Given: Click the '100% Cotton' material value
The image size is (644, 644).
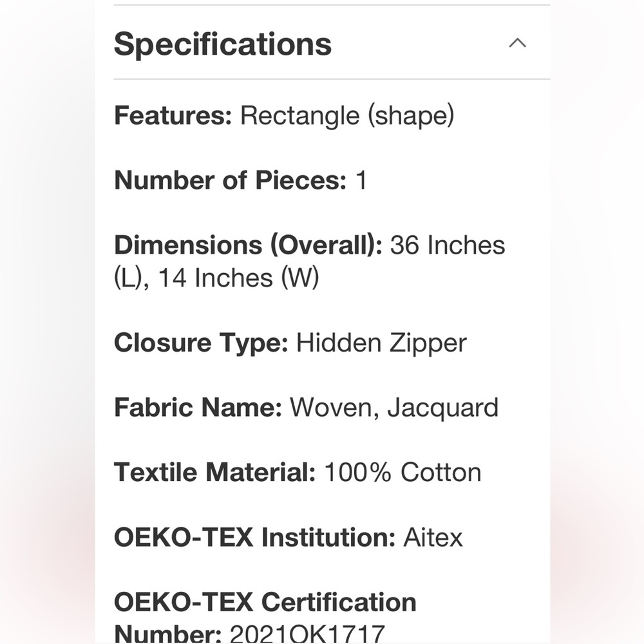Looking at the screenshot, I should click(x=402, y=472).
